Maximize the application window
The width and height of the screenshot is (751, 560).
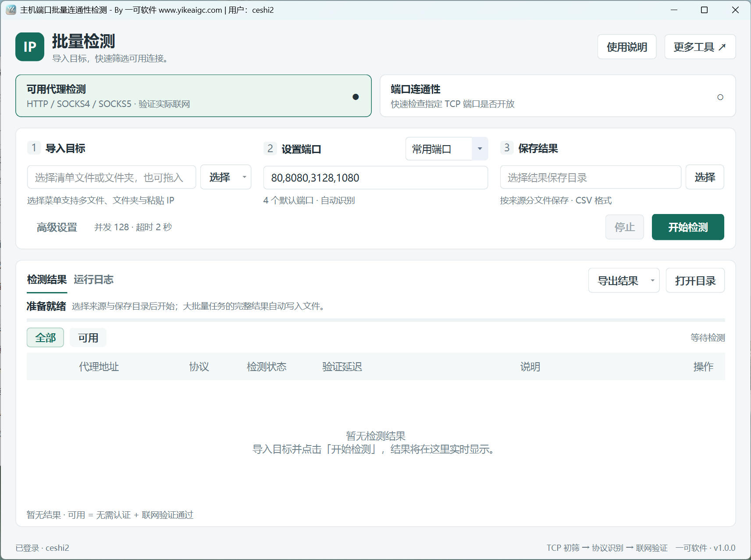pyautogui.click(x=705, y=10)
